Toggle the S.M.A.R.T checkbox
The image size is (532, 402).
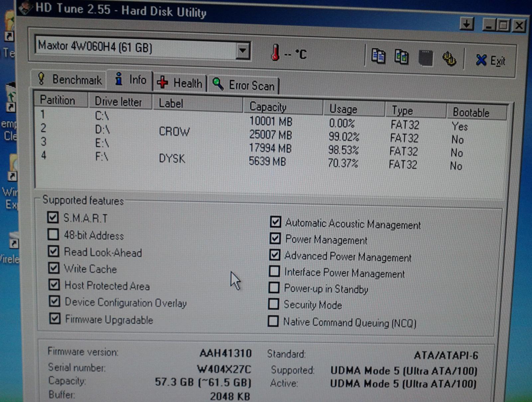(53, 217)
